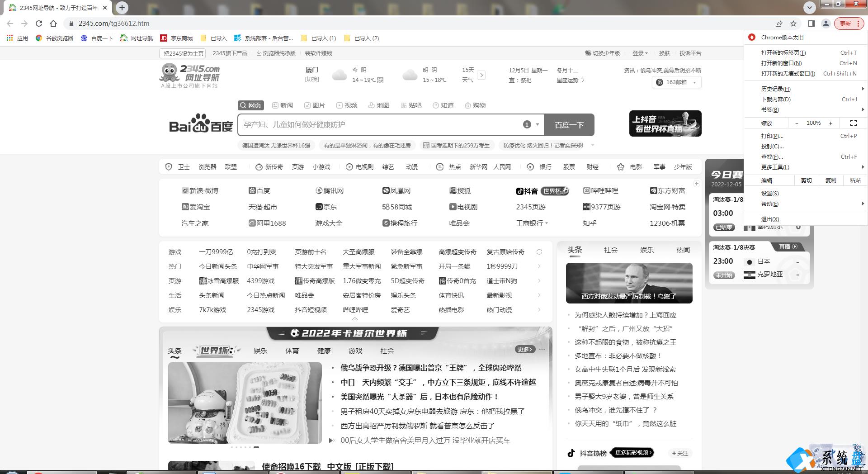Open a new browser tab with plus
Viewport: 868px width, 474px height.
(x=122, y=7)
